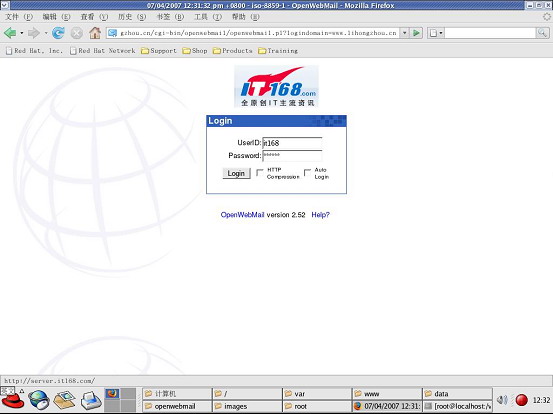Image resolution: width=553 pixels, height=414 pixels.
Task: Launch the email envelope icon in panel
Action: coord(65,400)
